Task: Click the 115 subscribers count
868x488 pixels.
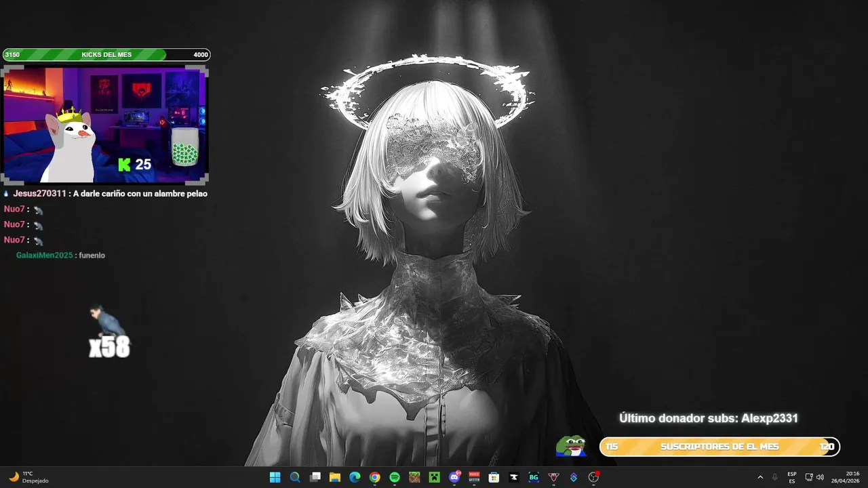Action: click(x=612, y=447)
